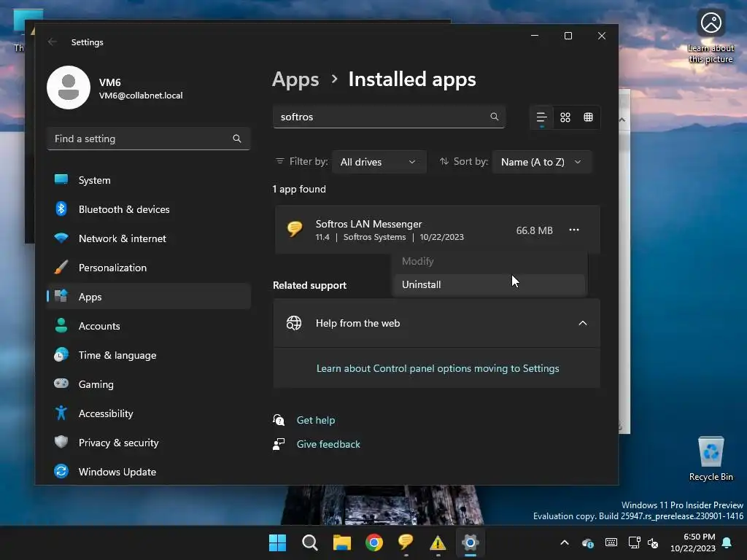
Task: Click the search magnifier in apps search box
Action: tap(494, 117)
